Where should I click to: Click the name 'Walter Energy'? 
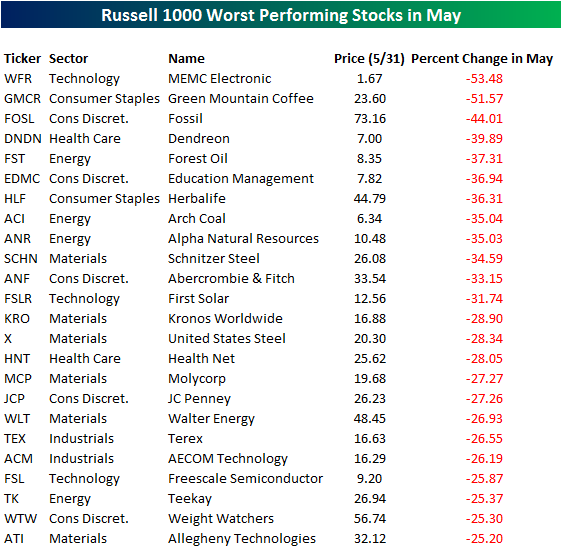[211, 419]
